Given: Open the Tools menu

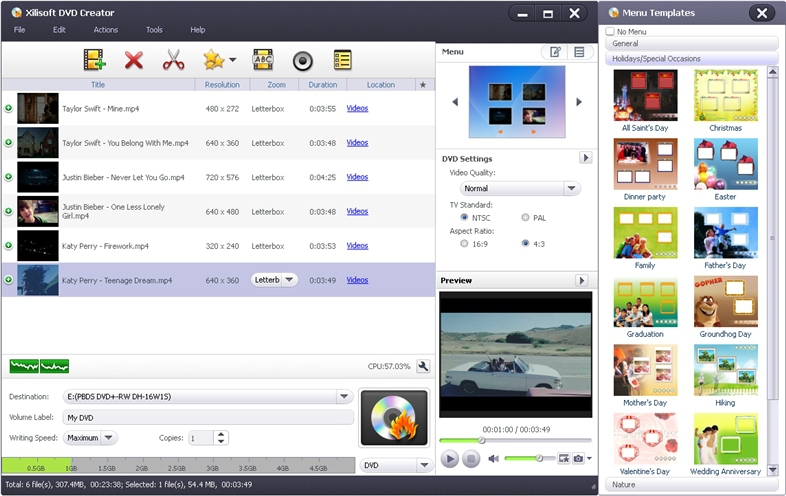Looking at the screenshot, I should pyautogui.click(x=154, y=30).
